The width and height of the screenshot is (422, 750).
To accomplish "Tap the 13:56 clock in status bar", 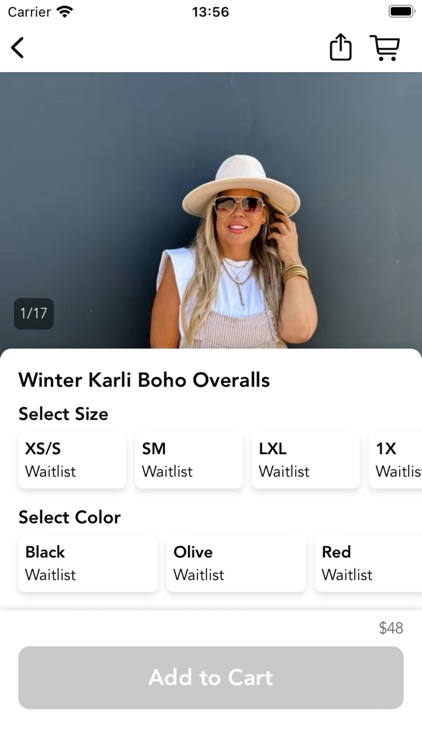I will 211,12.
